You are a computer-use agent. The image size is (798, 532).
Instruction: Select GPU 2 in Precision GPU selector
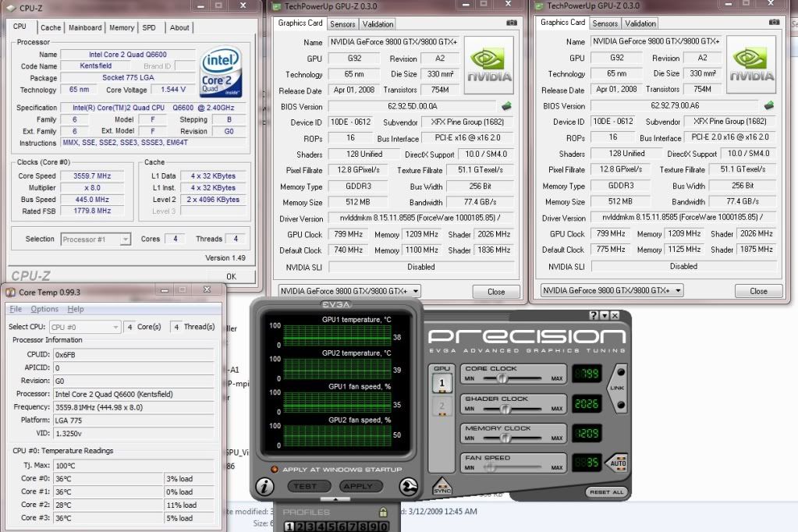point(442,406)
